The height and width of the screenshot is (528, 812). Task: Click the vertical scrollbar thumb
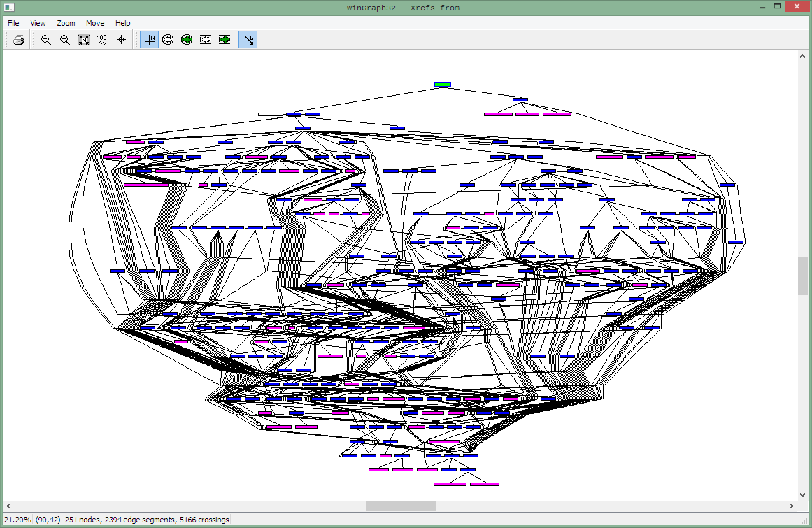pyautogui.click(x=803, y=276)
